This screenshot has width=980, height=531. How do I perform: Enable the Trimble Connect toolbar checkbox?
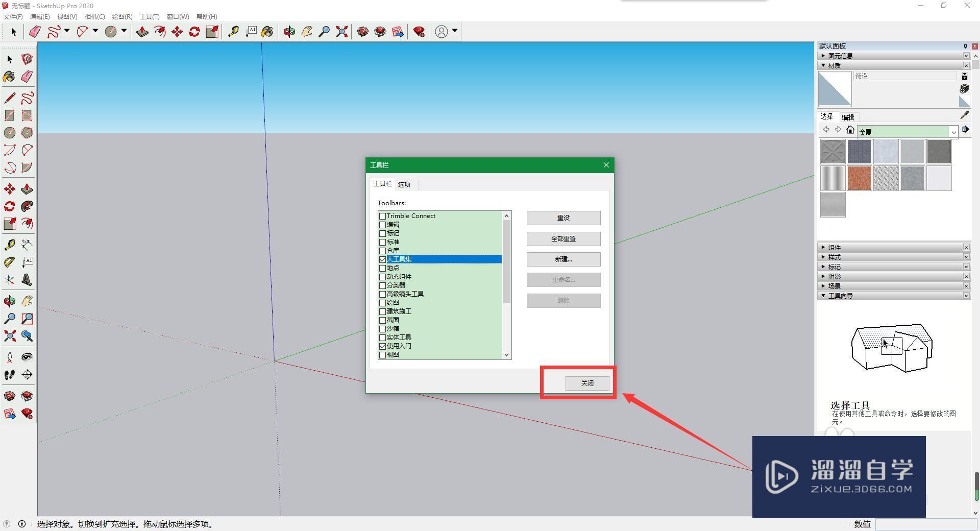382,216
